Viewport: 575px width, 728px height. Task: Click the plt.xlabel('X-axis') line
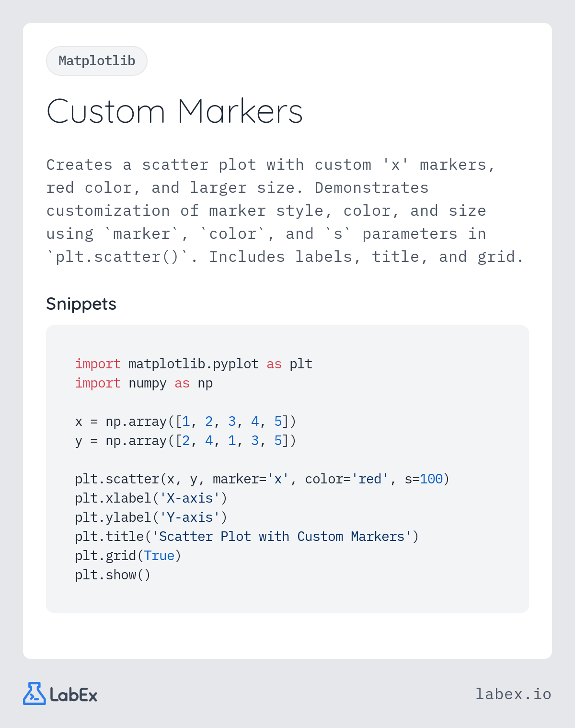click(x=151, y=498)
